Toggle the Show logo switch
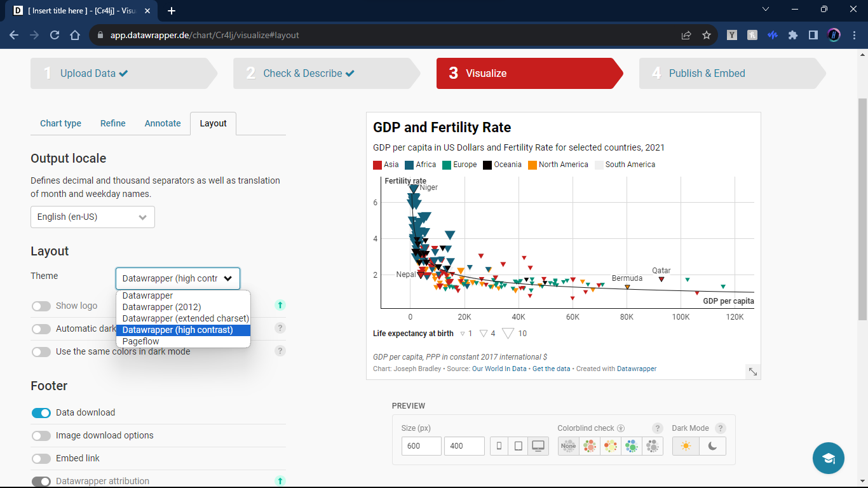Image resolution: width=868 pixels, height=488 pixels. (41, 306)
